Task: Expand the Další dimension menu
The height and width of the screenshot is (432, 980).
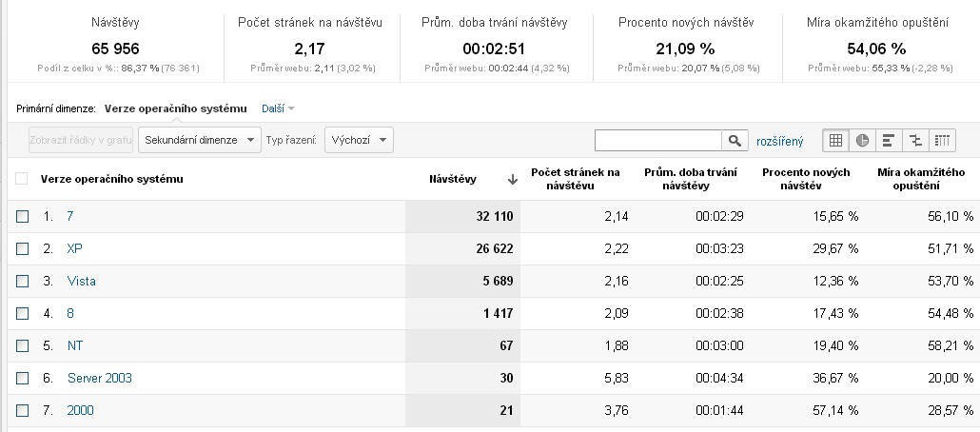Action: (278, 108)
